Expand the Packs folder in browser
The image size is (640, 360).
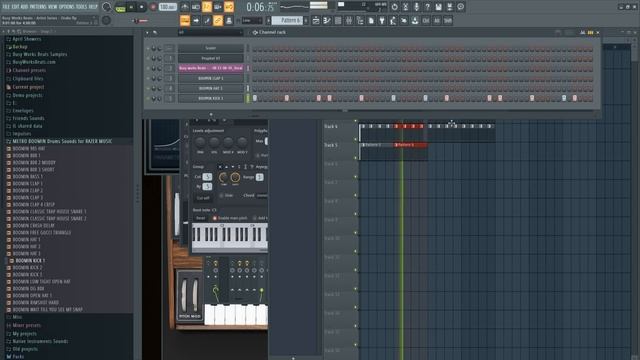tap(18, 357)
